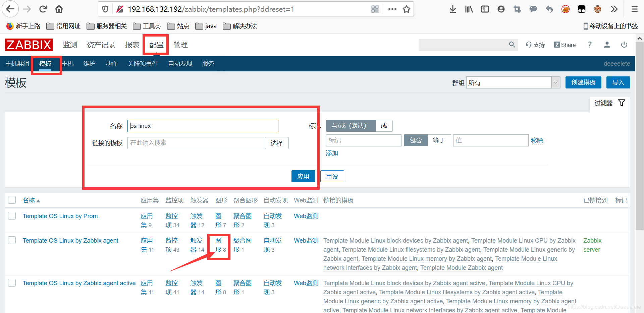The height and width of the screenshot is (313, 644).
Task: Log out with the power icon
Action: [624, 45]
